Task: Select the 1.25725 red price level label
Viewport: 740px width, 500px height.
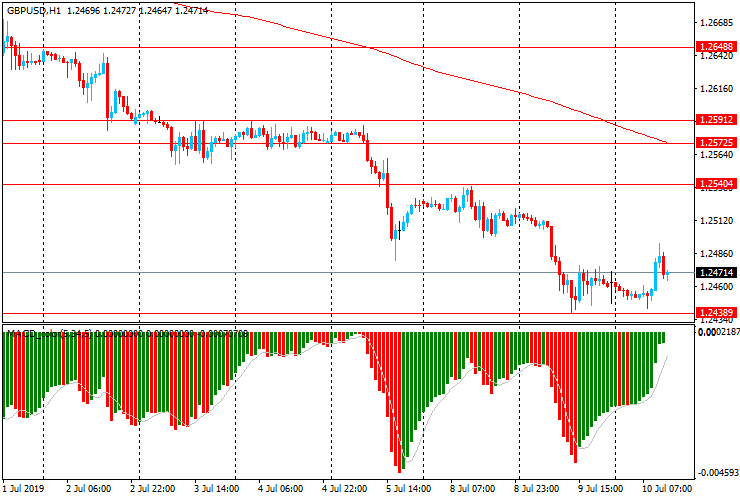Action: (x=716, y=143)
